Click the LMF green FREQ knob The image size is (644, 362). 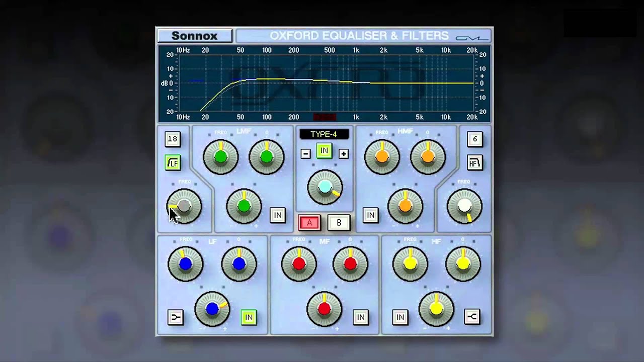click(221, 157)
